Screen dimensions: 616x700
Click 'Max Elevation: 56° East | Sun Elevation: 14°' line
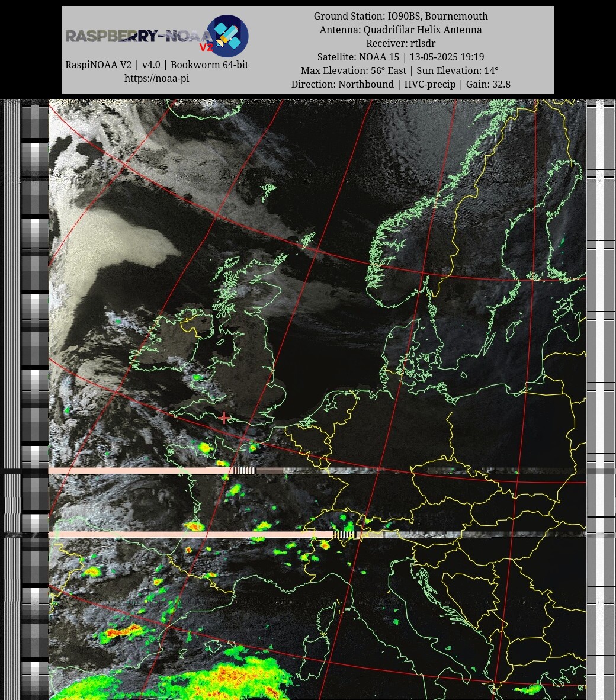pyautogui.click(x=399, y=70)
